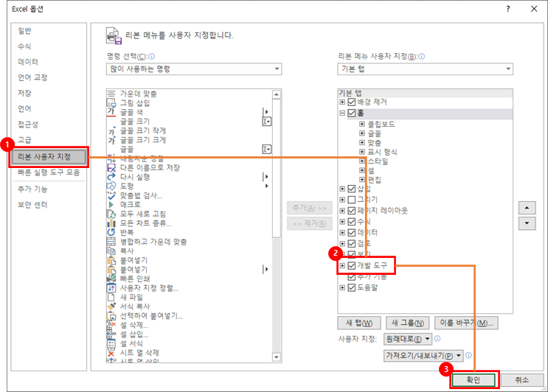
Task: Open the 원래대로 reset dropdown
Action: (x=408, y=339)
